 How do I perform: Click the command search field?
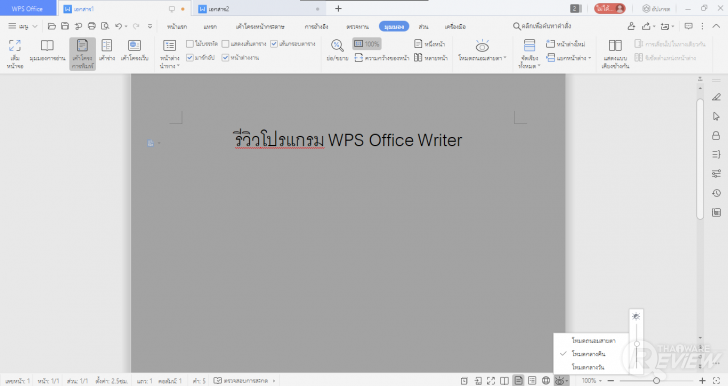(x=542, y=26)
